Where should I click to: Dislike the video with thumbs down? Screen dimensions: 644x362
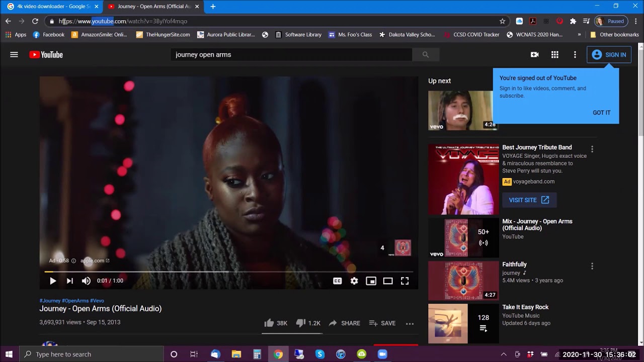(308, 323)
